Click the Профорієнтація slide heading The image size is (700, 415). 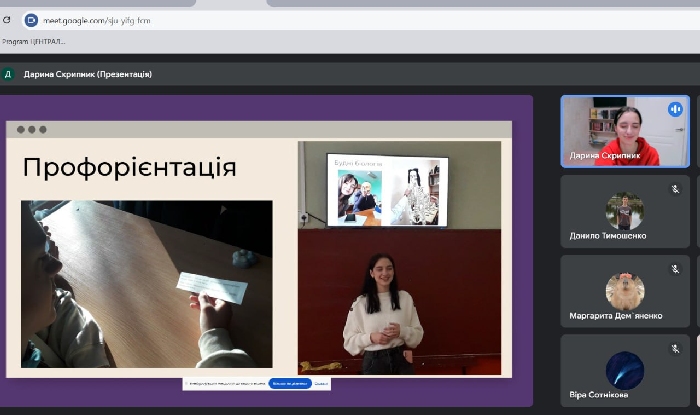click(x=129, y=167)
